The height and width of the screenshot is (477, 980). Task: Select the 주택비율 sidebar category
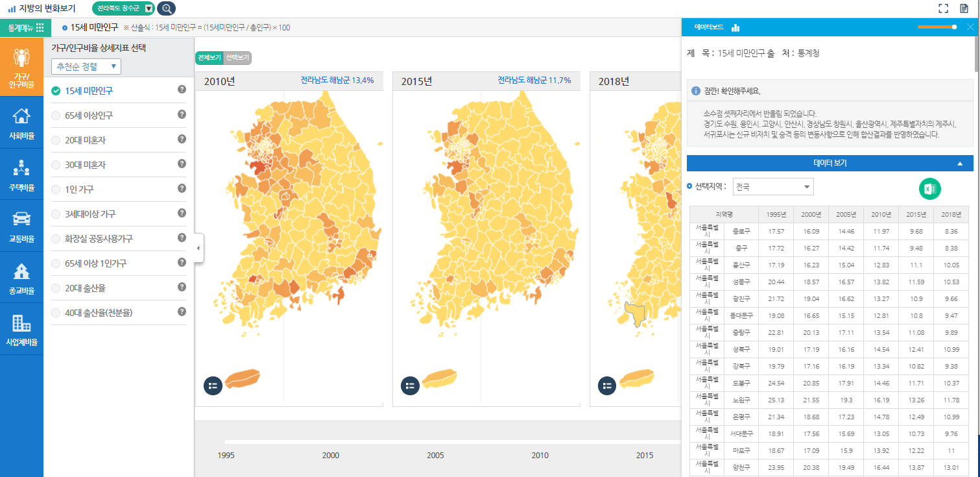(x=21, y=175)
